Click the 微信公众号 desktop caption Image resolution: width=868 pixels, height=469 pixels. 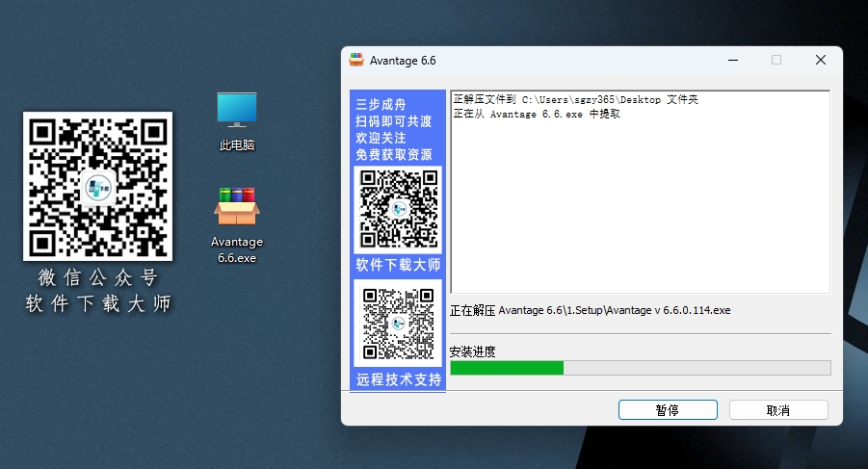[97, 277]
